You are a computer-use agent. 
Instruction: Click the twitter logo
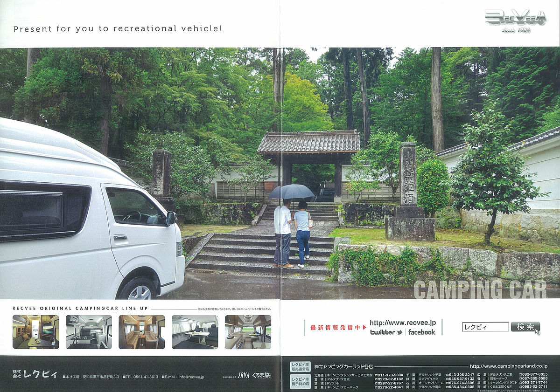pyautogui.click(x=386, y=332)
